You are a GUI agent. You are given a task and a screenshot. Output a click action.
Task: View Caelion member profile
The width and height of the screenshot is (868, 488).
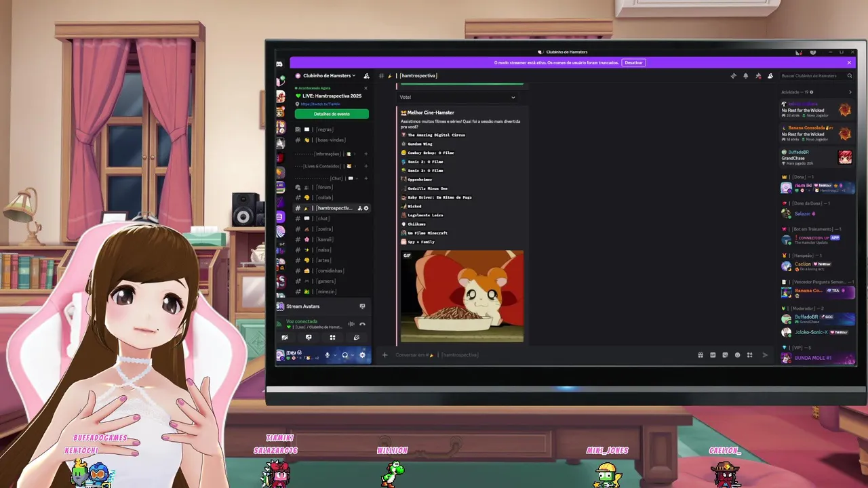pos(817,266)
